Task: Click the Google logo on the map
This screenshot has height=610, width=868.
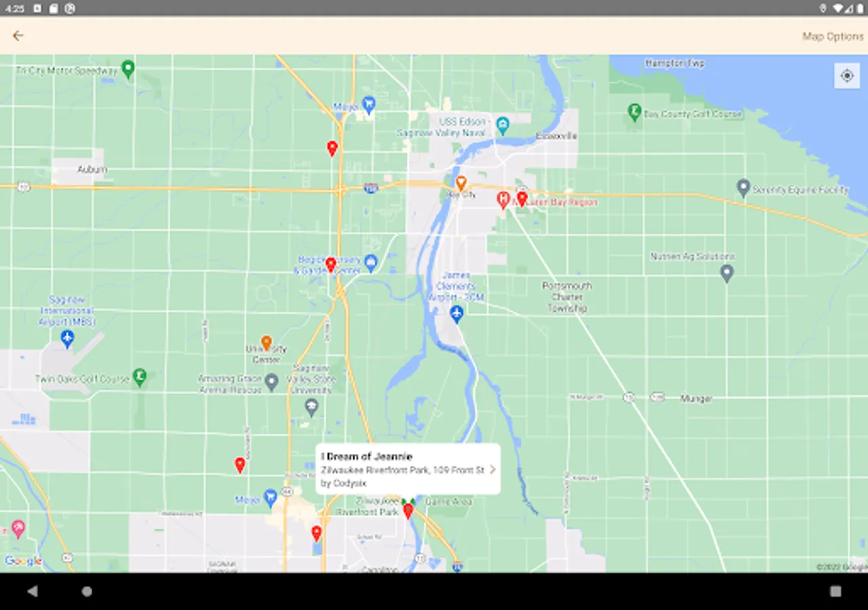Action: point(23,561)
